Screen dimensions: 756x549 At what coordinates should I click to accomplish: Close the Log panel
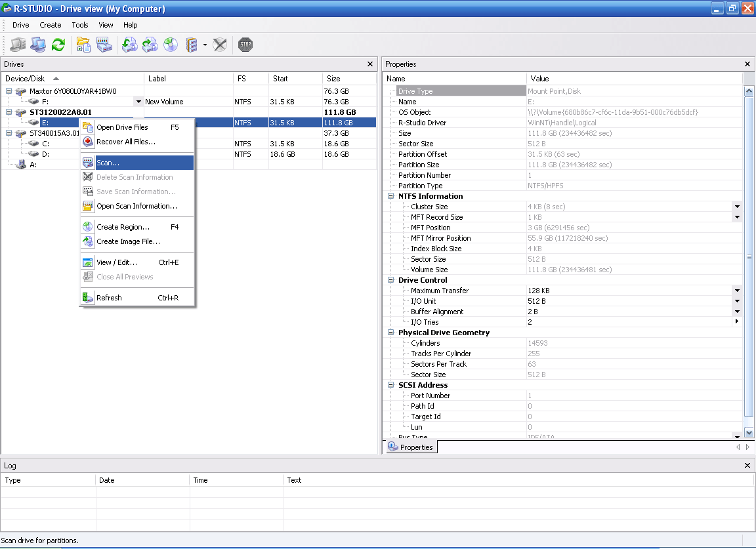pos(747,466)
